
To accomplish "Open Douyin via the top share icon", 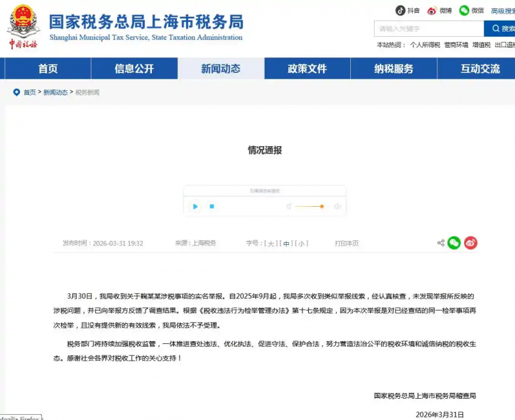I will [400, 11].
